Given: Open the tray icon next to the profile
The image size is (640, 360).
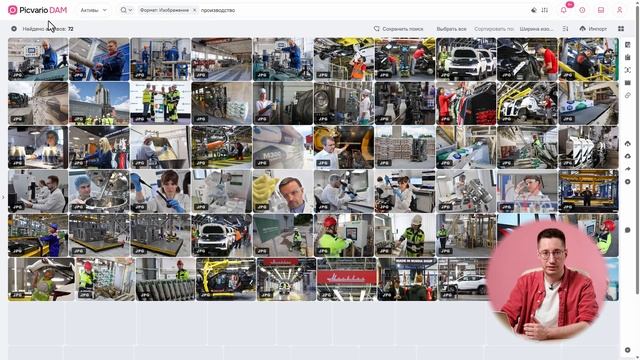Looking at the screenshot, I should point(601,10).
